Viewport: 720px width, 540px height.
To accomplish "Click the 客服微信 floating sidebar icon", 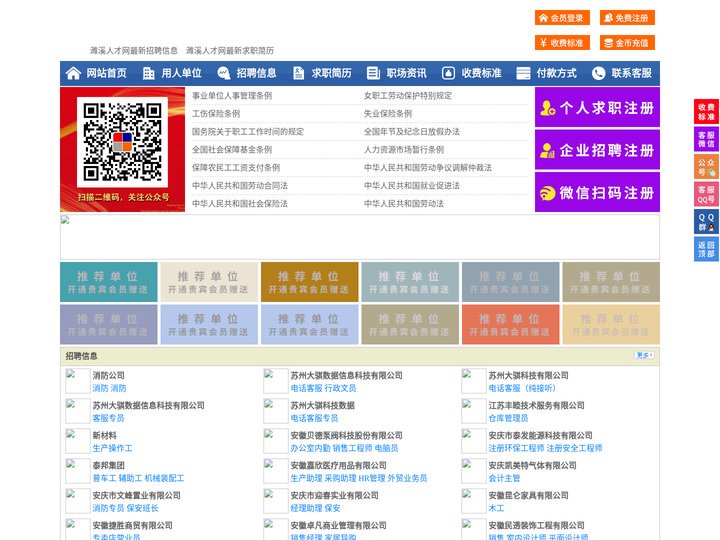I will tap(706, 139).
